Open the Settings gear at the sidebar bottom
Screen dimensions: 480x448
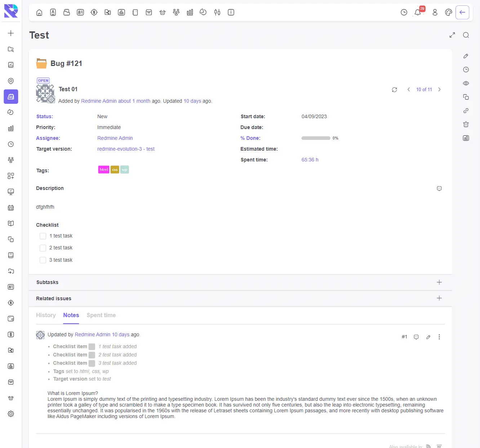[10, 414]
